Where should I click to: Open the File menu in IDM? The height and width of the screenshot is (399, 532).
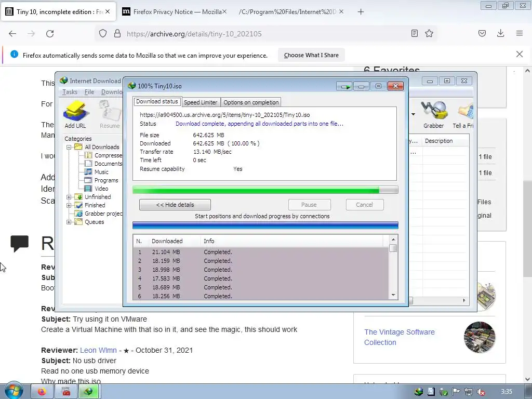point(89,92)
